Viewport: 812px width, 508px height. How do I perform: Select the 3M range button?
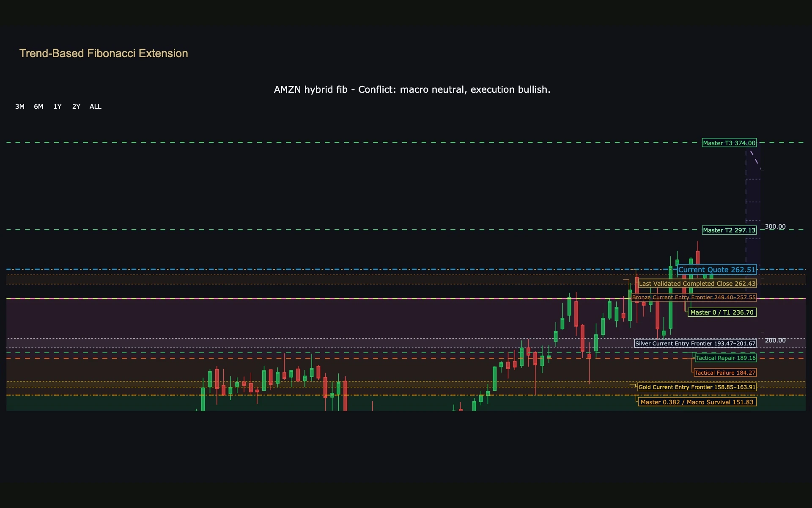(20, 107)
